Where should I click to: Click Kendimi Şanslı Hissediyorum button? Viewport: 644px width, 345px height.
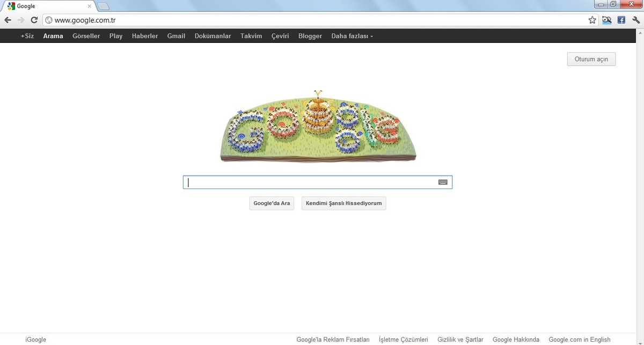pos(344,203)
